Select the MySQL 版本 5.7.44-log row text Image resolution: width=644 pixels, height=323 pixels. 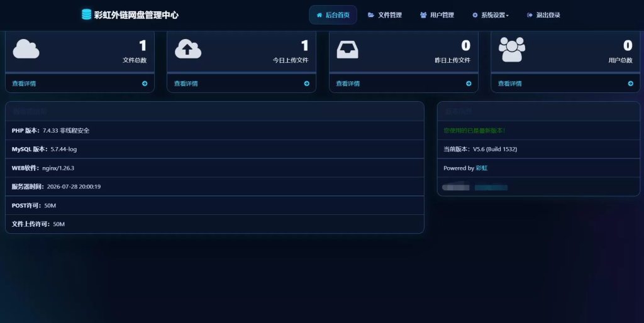(x=45, y=150)
